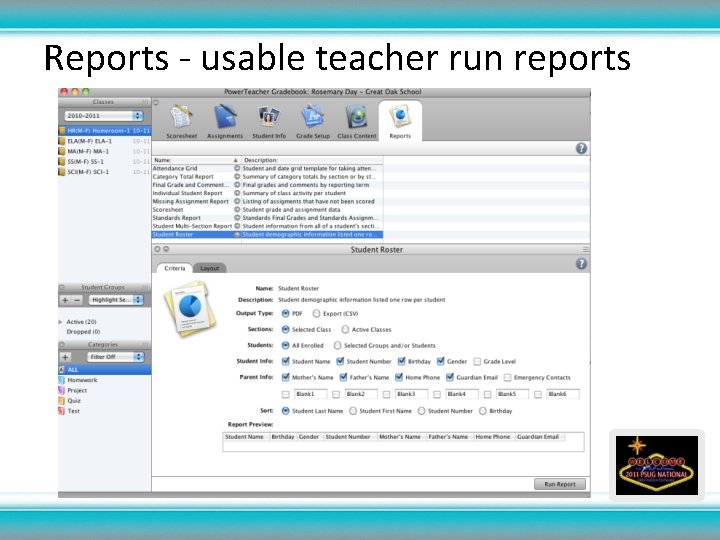Image resolution: width=720 pixels, height=540 pixels.
Task: Enable the Grade Level checkbox
Action: pos(477,362)
